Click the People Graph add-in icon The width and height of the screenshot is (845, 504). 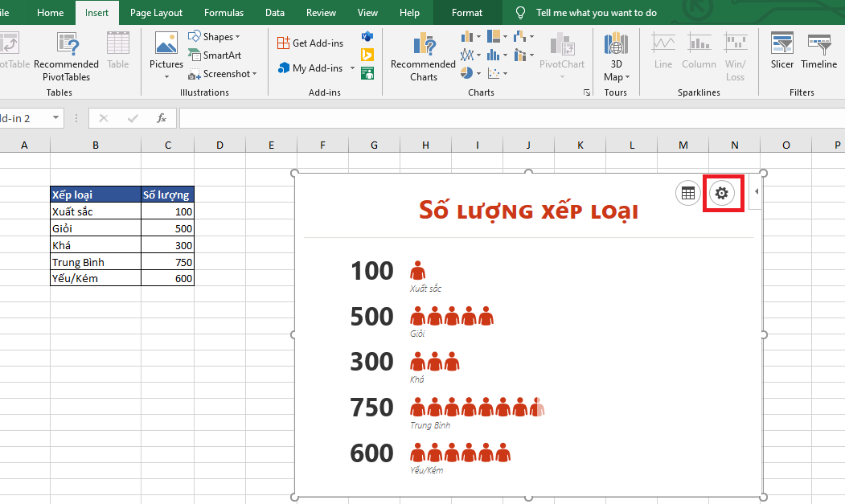tap(367, 73)
